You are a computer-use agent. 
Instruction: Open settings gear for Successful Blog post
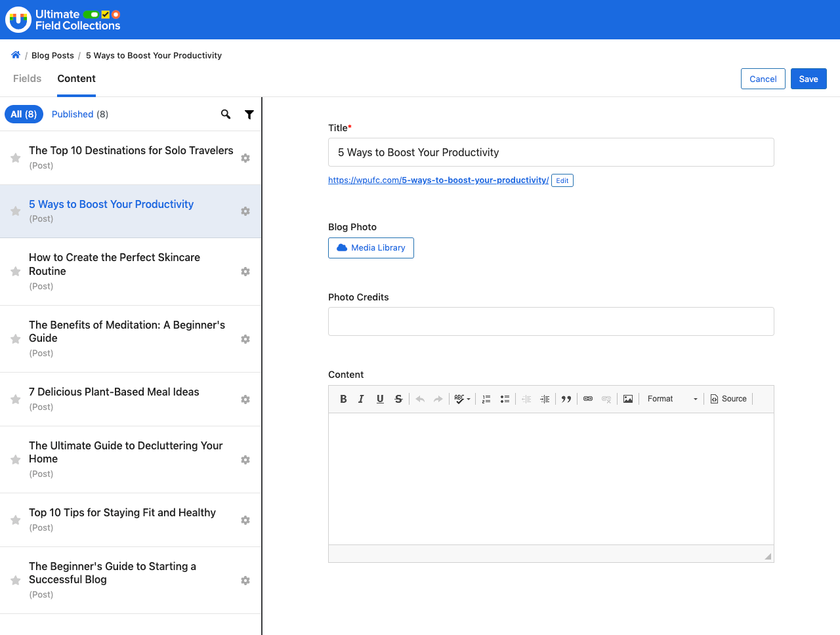click(x=245, y=581)
